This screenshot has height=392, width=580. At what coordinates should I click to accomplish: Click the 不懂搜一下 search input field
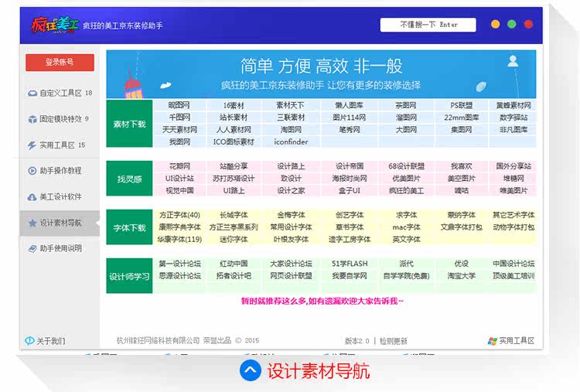pyautogui.click(x=428, y=25)
